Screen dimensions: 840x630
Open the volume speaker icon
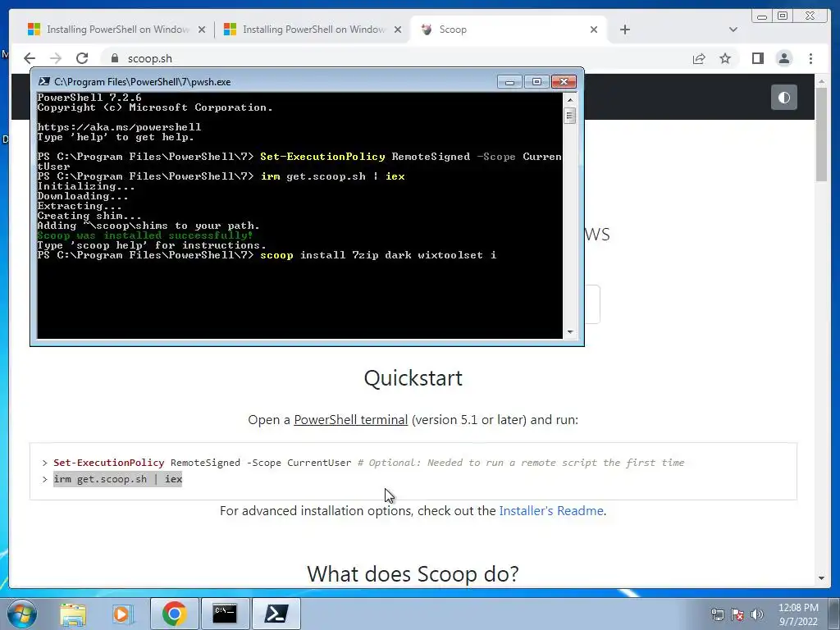click(756, 614)
